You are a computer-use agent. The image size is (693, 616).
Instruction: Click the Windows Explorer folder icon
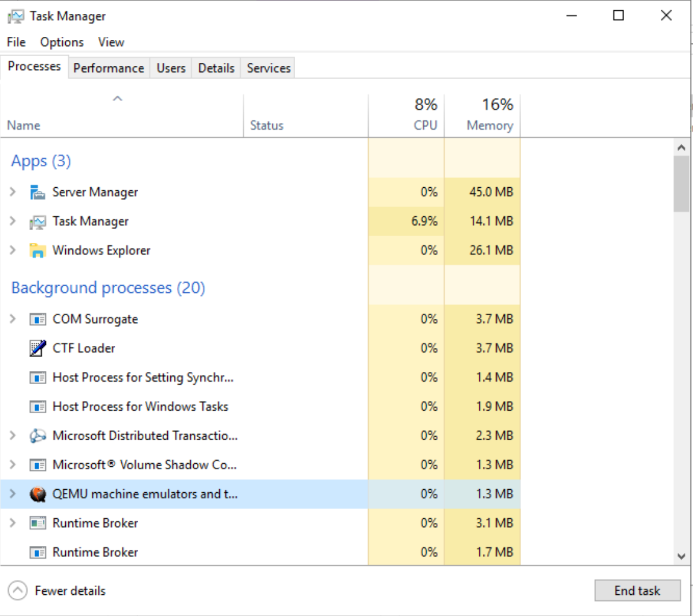tap(37, 251)
